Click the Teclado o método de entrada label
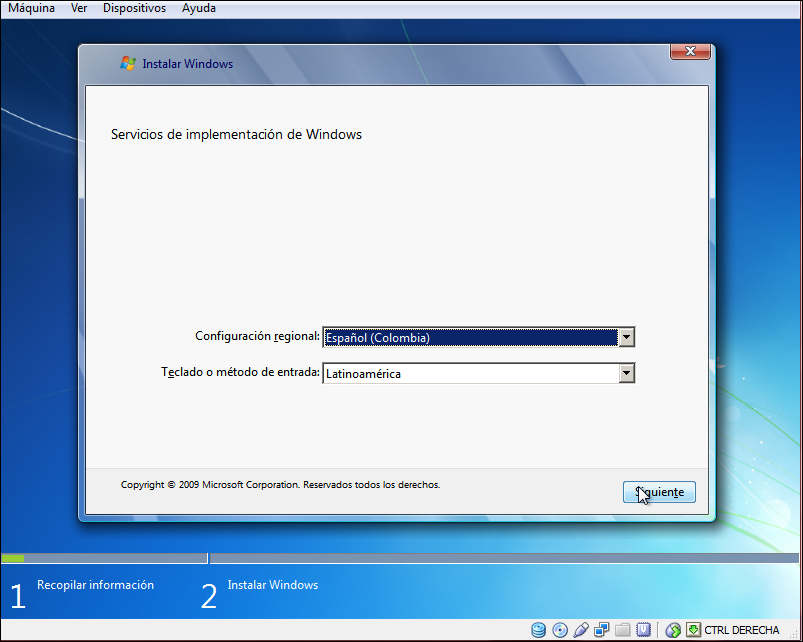803x642 pixels. (x=240, y=372)
